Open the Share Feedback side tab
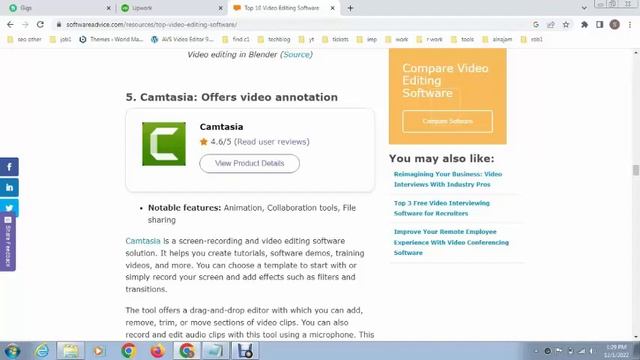The image size is (640, 360). click(x=8, y=243)
